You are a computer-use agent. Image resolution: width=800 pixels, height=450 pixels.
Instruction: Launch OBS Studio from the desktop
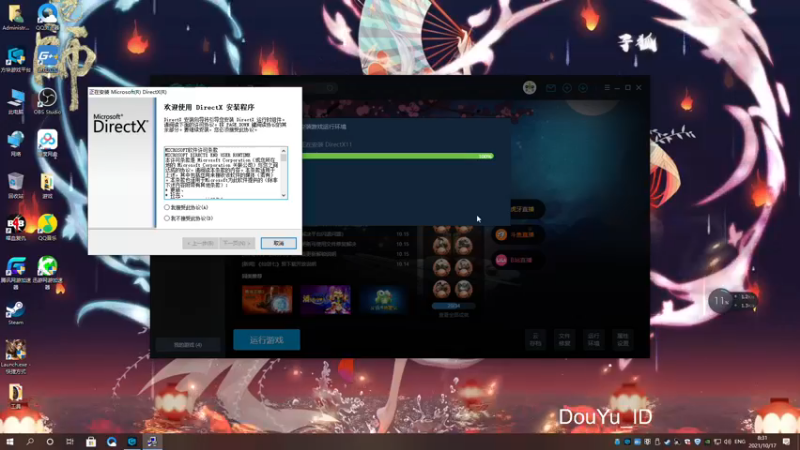47,101
